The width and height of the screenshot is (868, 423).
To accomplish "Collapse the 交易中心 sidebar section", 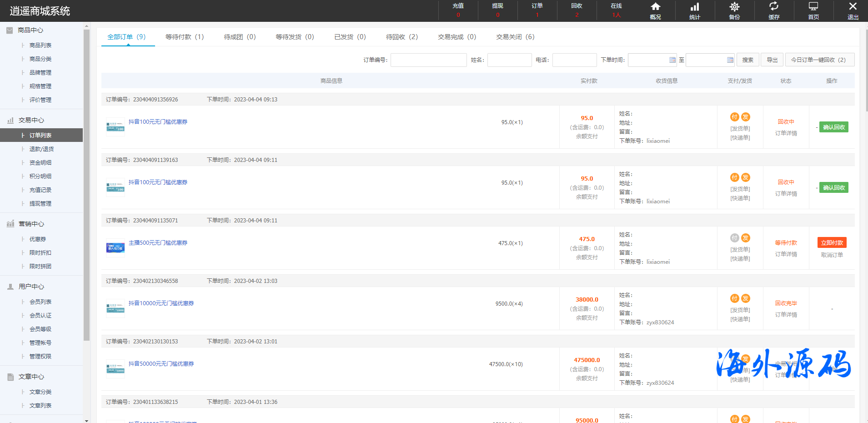I will [31, 120].
